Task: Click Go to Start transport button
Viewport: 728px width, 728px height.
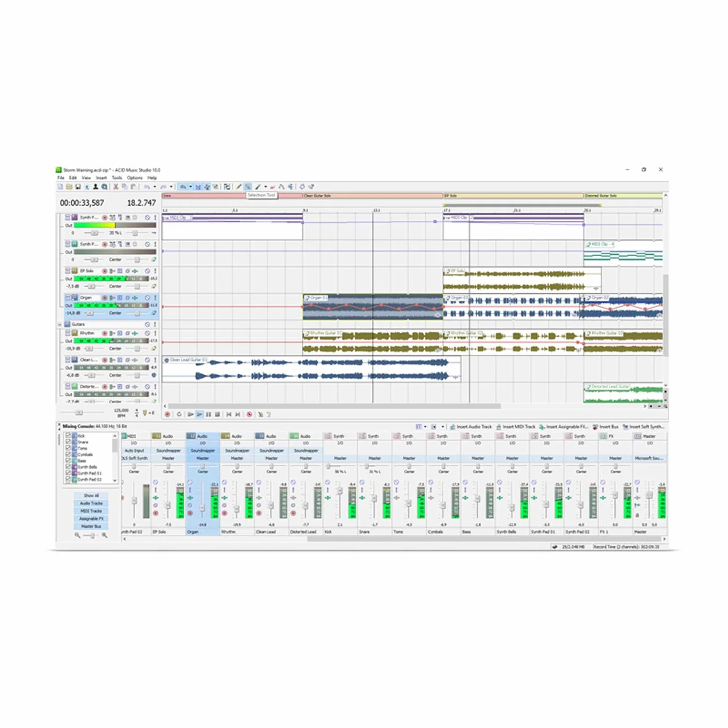Action: 229,414
